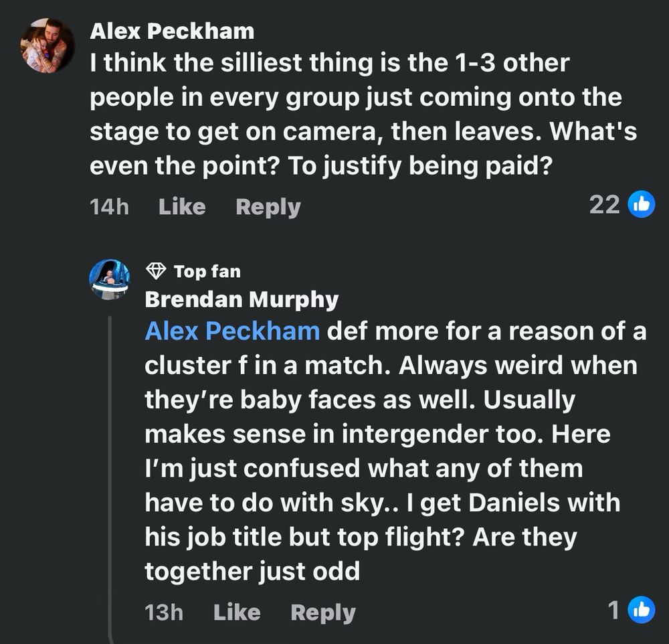View the 1 reaction count on the reply
The height and width of the screenshot is (644, 669).
pyautogui.click(x=613, y=609)
